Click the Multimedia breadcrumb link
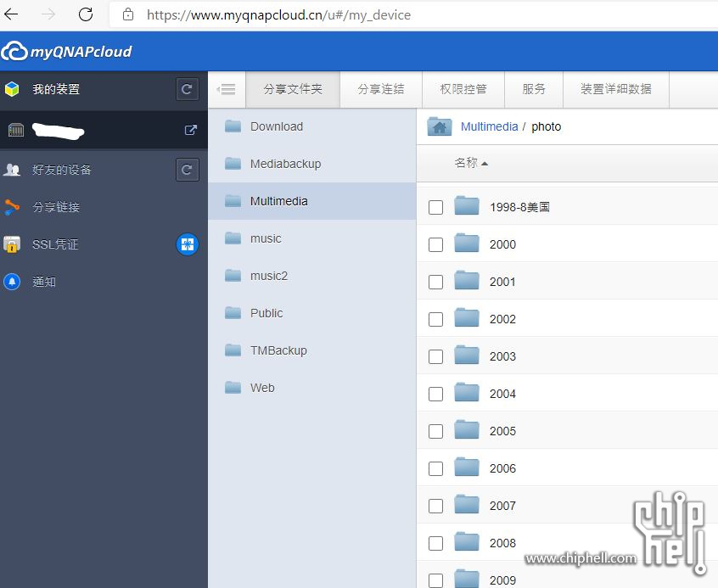The width and height of the screenshot is (718, 588). 489,126
